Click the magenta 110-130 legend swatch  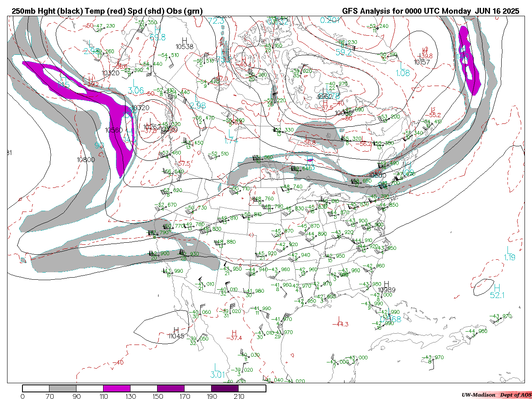tap(117, 388)
